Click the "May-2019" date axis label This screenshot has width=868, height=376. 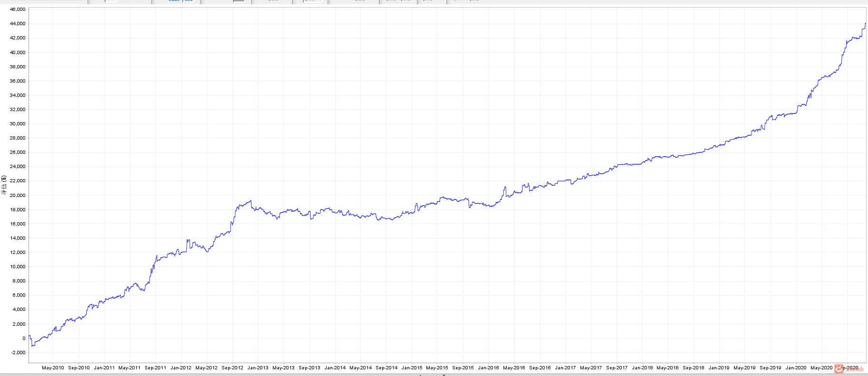click(x=744, y=368)
